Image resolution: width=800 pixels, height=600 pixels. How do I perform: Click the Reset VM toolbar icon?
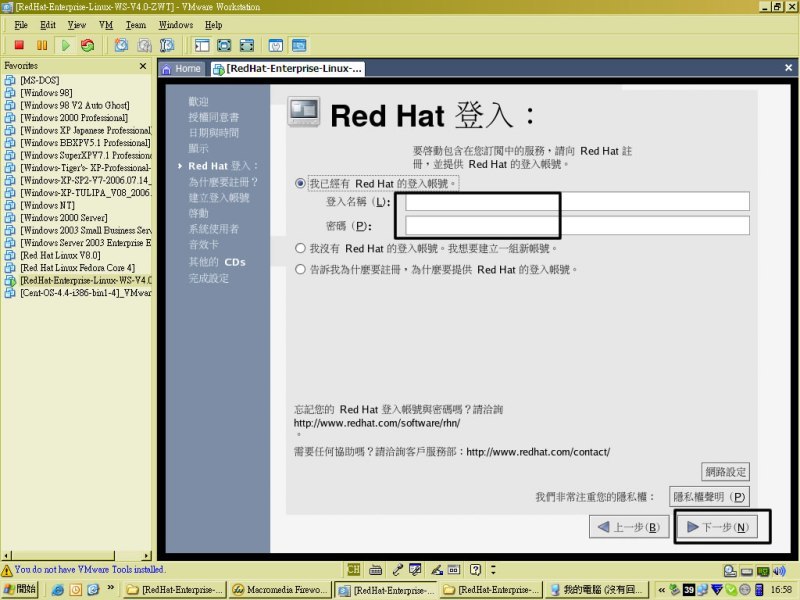click(x=88, y=45)
